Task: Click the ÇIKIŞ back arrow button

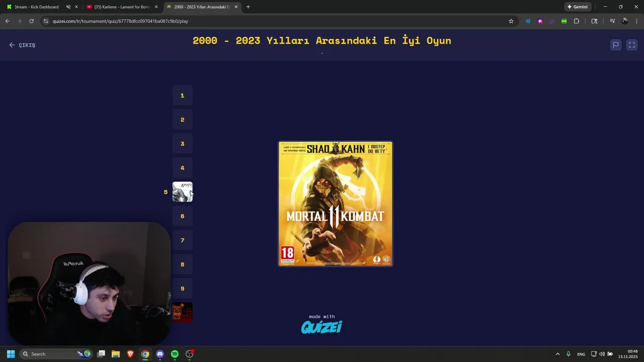Action: pos(22,45)
